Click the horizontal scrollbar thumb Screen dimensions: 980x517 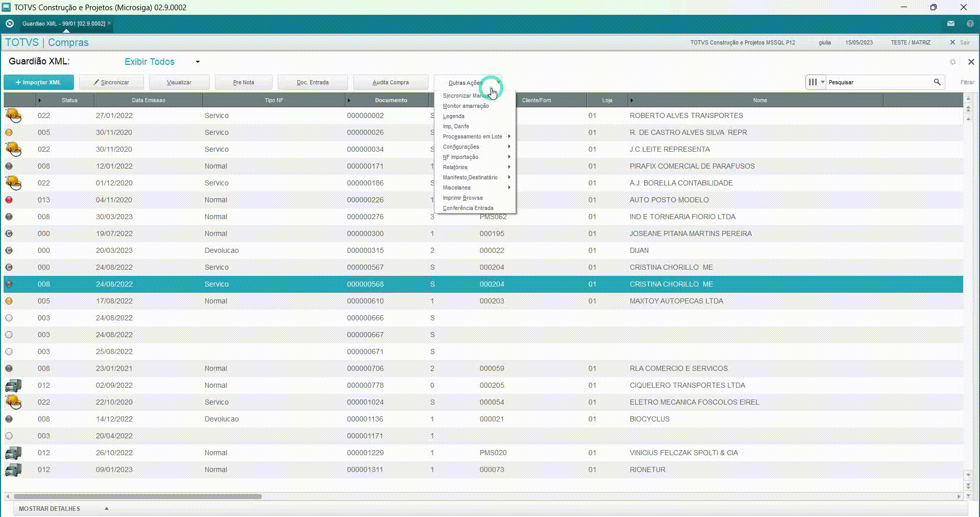coord(137,497)
